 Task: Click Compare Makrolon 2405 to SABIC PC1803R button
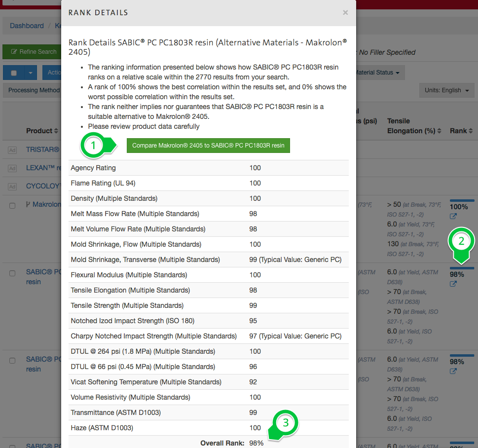[208, 146]
